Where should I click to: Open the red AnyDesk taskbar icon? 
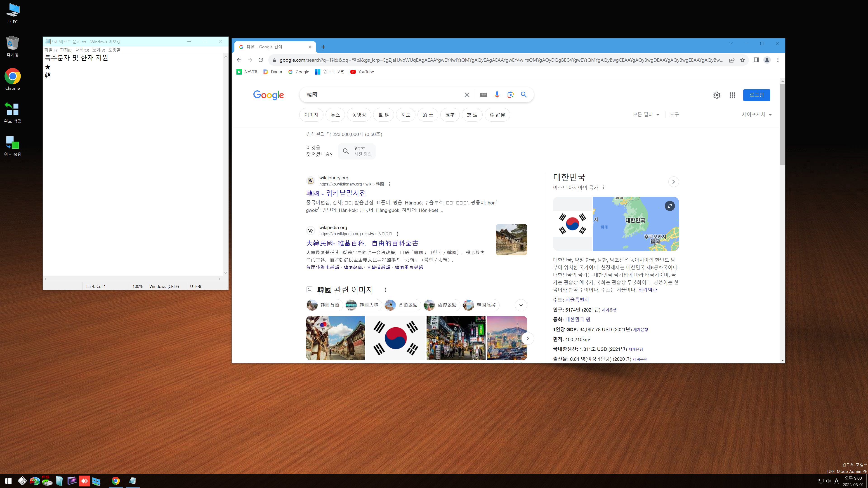pyautogui.click(x=84, y=481)
